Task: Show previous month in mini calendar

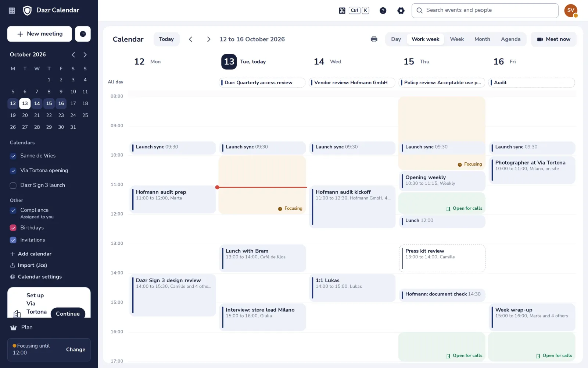Action: pos(73,55)
